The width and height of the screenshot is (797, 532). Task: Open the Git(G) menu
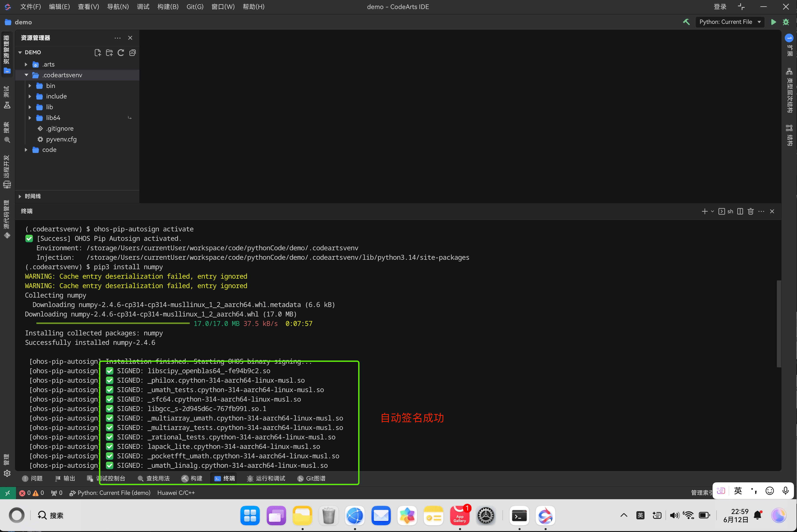195,7
